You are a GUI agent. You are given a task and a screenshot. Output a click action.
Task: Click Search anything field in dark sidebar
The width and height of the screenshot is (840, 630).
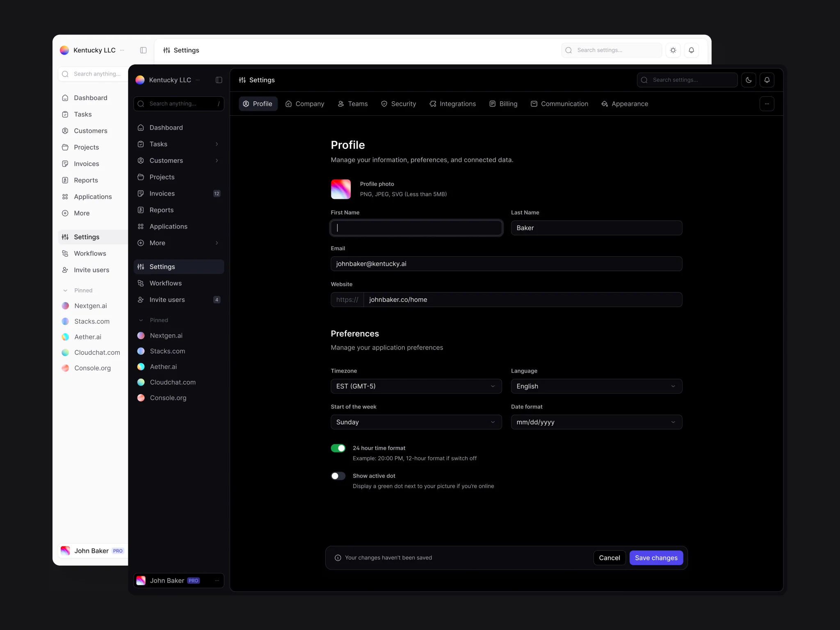click(179, 104)
